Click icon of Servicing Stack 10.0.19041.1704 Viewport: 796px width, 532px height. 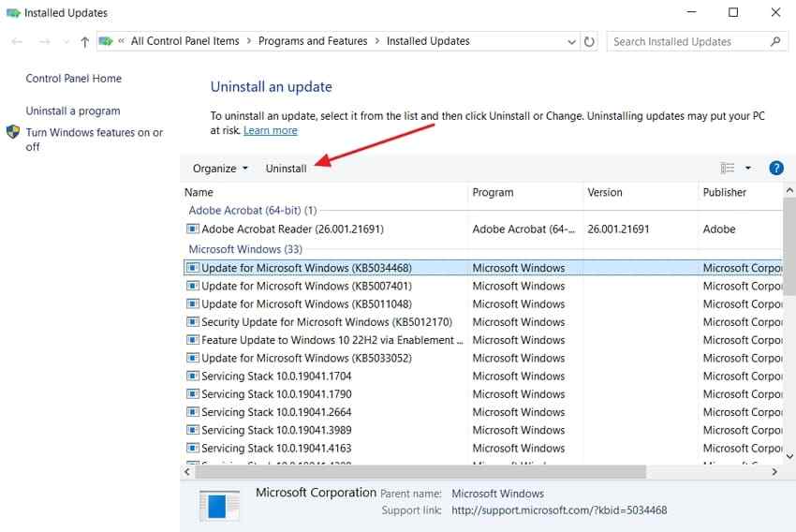pyautogui.click(x=192, y=376)
